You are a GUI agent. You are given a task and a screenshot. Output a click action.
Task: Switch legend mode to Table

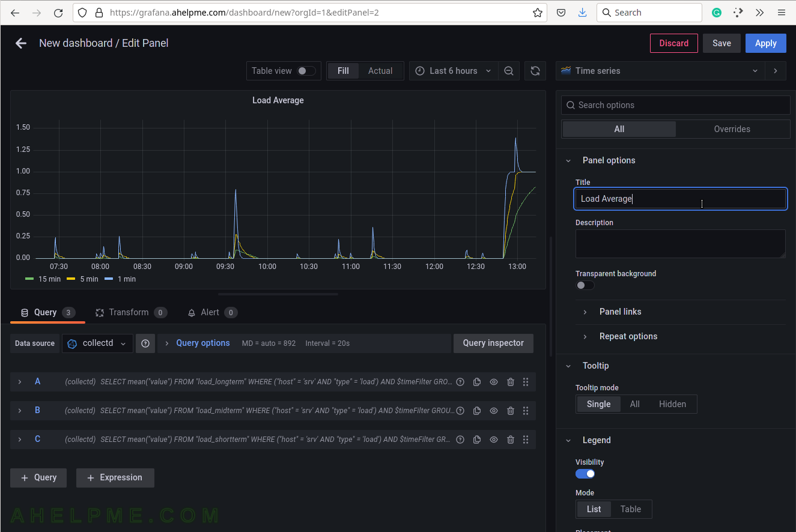coord(631,509)
